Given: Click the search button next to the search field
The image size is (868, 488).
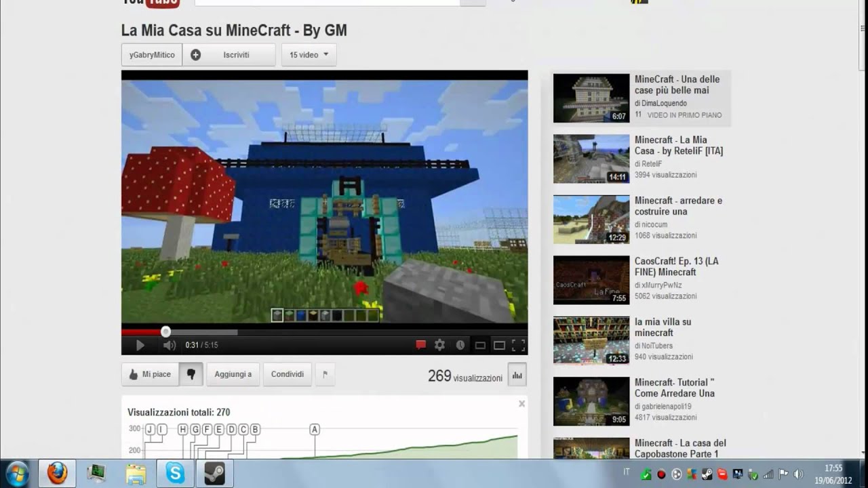Looking at the screenshot, I should (473, 2).
